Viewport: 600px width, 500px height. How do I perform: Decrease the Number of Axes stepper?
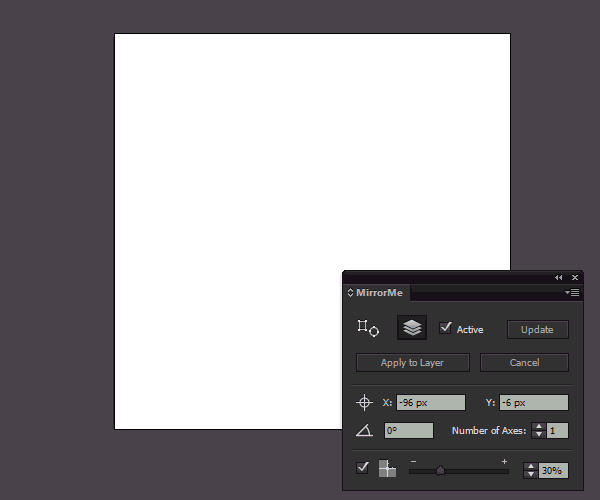coord(539,435)
